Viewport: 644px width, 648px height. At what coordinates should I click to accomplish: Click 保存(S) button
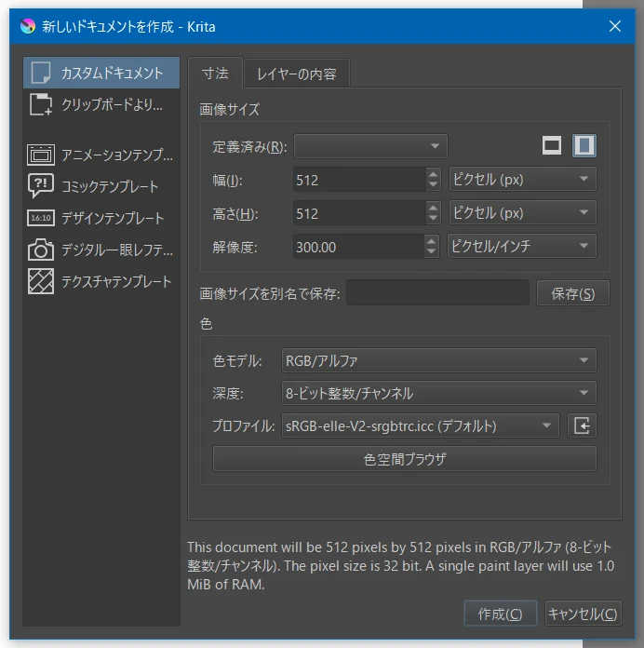(573, 293)
